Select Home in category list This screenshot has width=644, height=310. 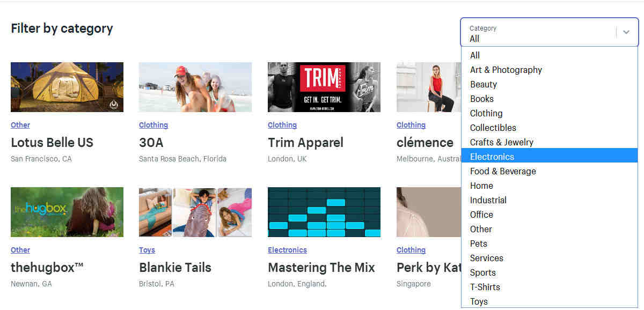pyautogui.click(x=550, y=186)
